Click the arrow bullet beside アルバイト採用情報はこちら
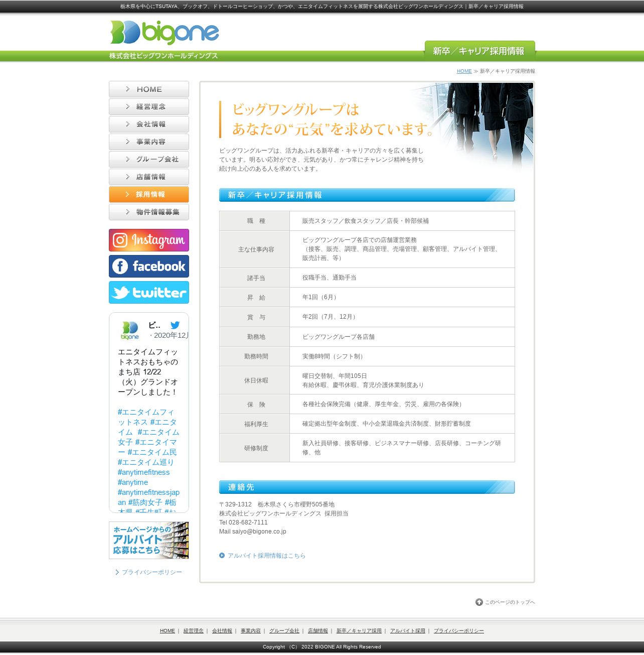 (222, 555)
